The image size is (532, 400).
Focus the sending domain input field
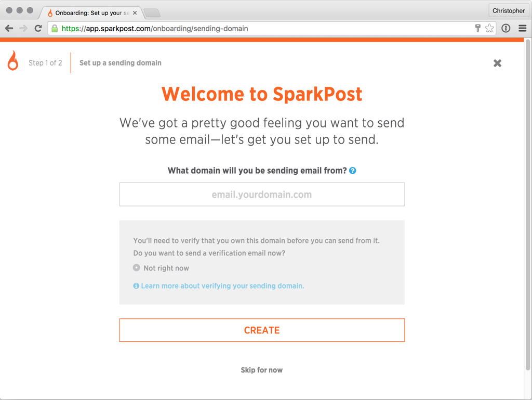(262, 195)
